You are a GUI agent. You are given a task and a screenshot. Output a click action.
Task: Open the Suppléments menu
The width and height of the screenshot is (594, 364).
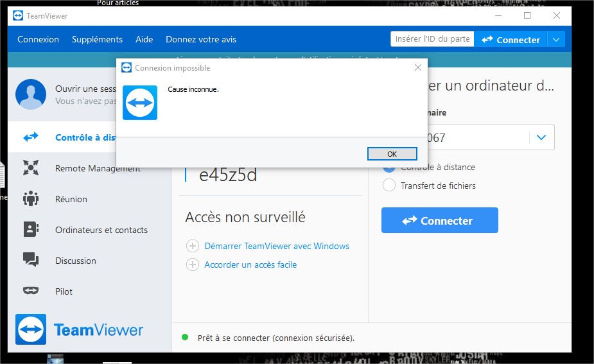point(98,39)
